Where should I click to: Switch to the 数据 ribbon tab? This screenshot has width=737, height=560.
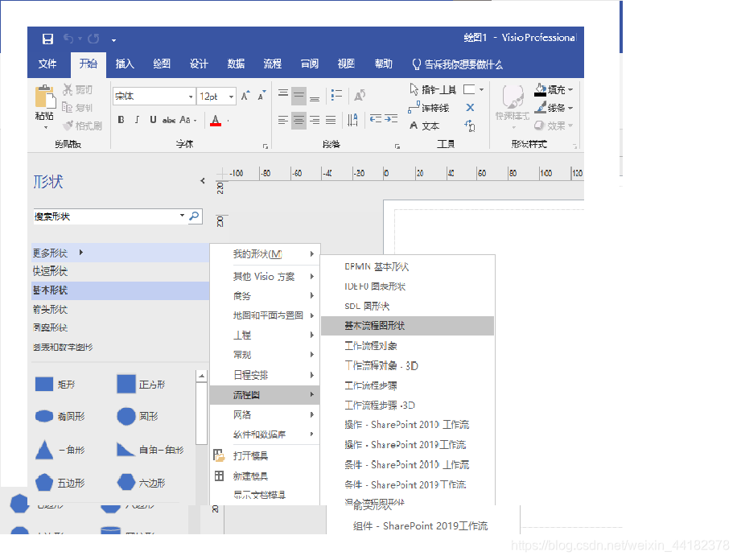(x=236, y=64)
